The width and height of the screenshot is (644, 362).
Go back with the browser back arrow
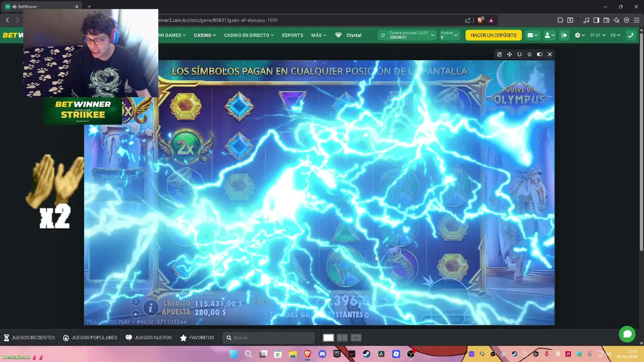[x=7, y=20]
